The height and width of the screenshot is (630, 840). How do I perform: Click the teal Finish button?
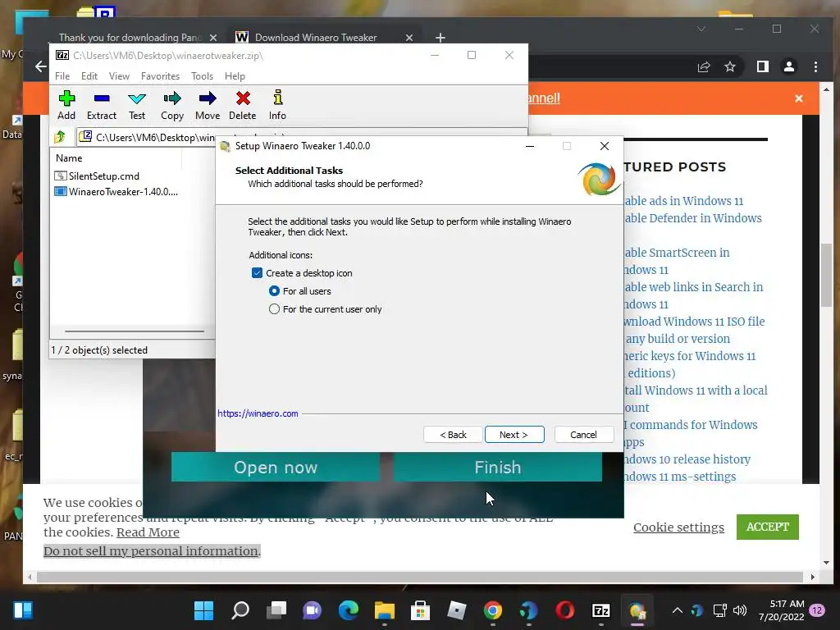pyautogui.click(x=498, y=467)
